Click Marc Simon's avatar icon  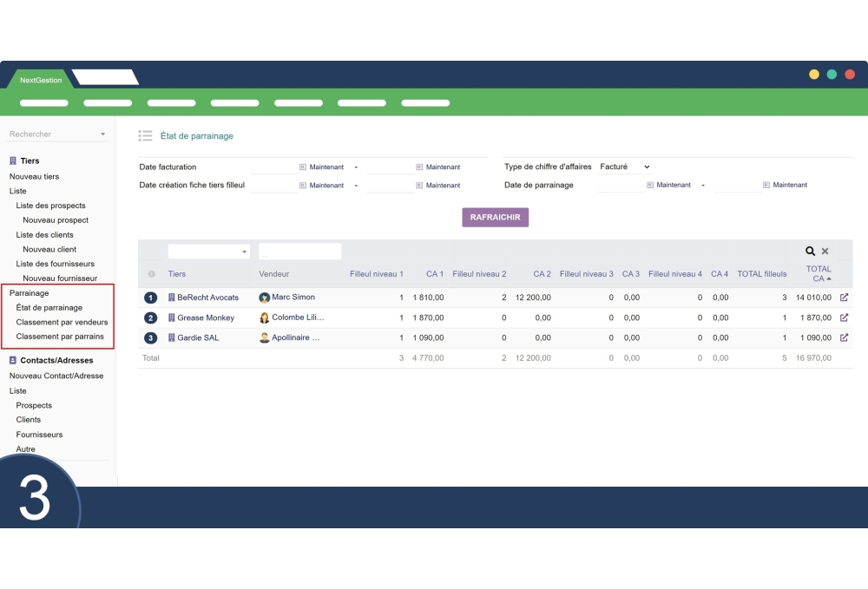(265, 298)
